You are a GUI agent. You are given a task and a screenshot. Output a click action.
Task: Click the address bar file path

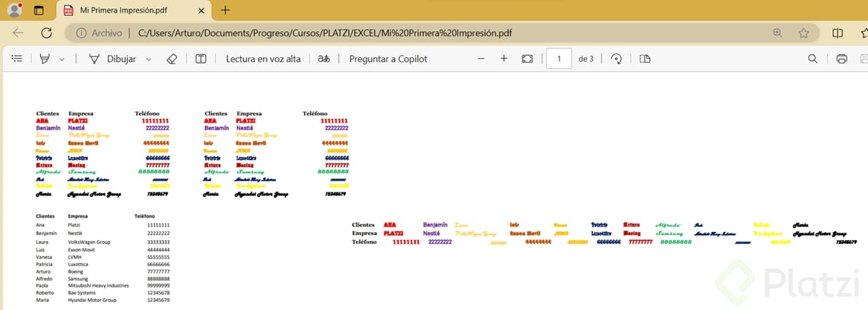[x=324, y=33]
